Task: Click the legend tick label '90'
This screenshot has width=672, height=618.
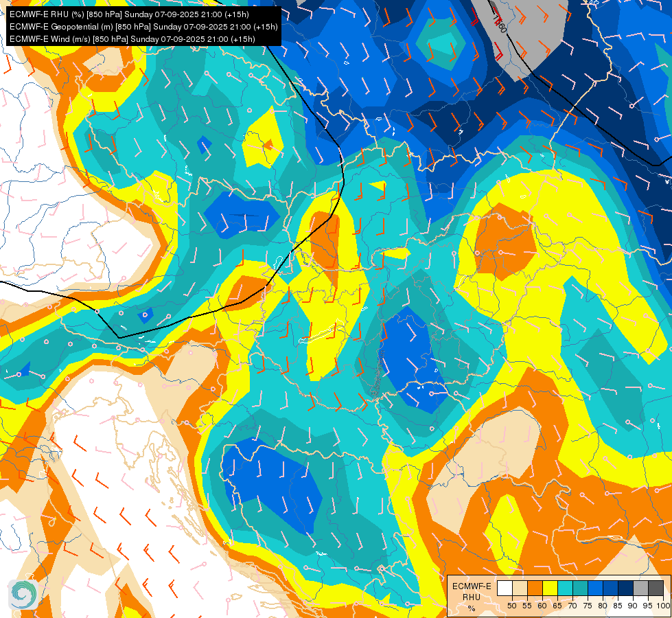Action: click(x=633, y=606)
